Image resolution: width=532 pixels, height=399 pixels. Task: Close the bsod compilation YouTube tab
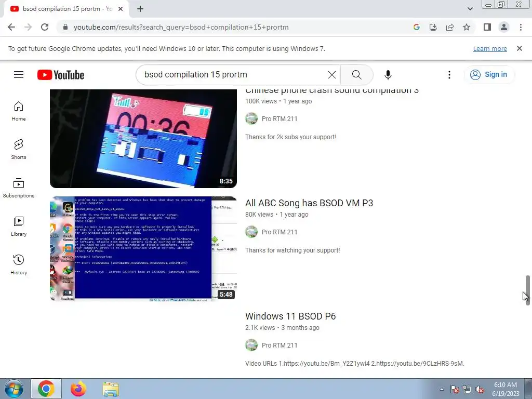coord(121,9)
